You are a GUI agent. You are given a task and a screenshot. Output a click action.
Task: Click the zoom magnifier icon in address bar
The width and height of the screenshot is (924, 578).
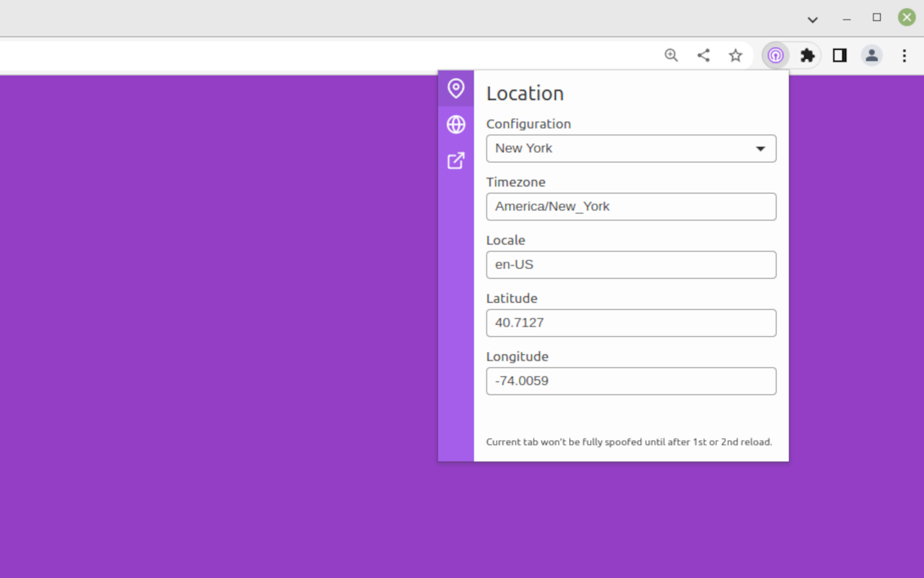[671, 56]
